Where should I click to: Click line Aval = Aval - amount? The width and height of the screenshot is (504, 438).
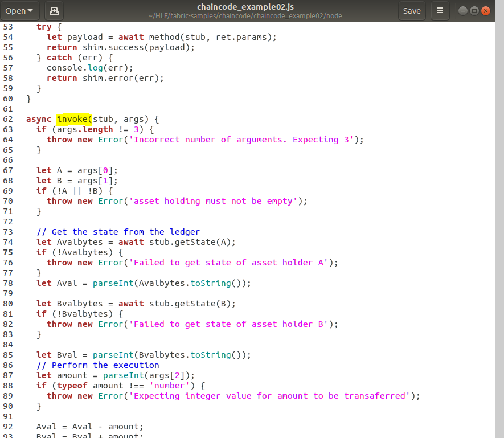click(x=89, y=427)
